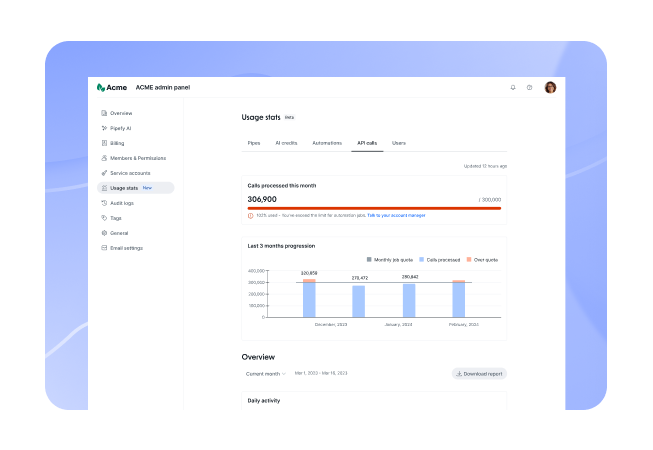
Task: Open Service accounts in the sidebar
Action: click(x=131, y=173)
